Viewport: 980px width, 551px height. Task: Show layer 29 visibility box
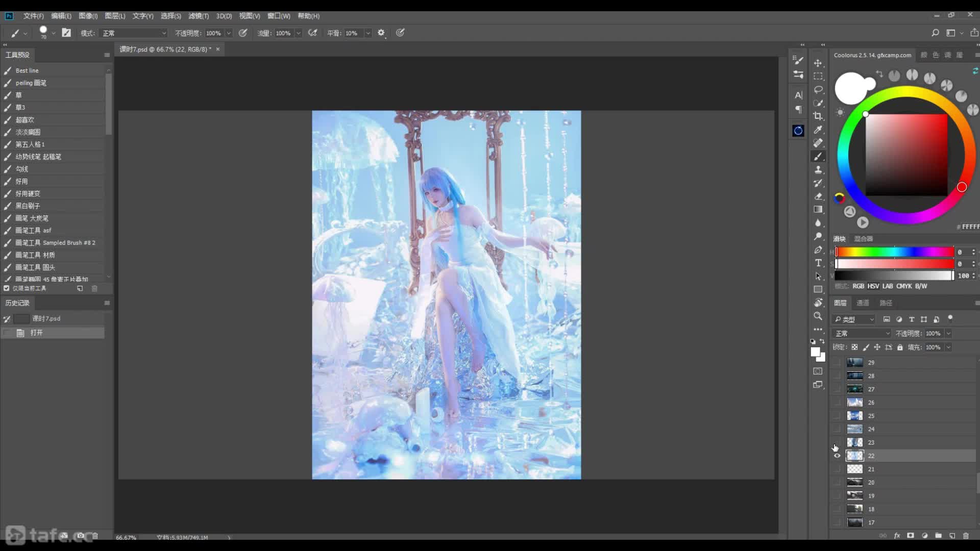coord(837,362)
